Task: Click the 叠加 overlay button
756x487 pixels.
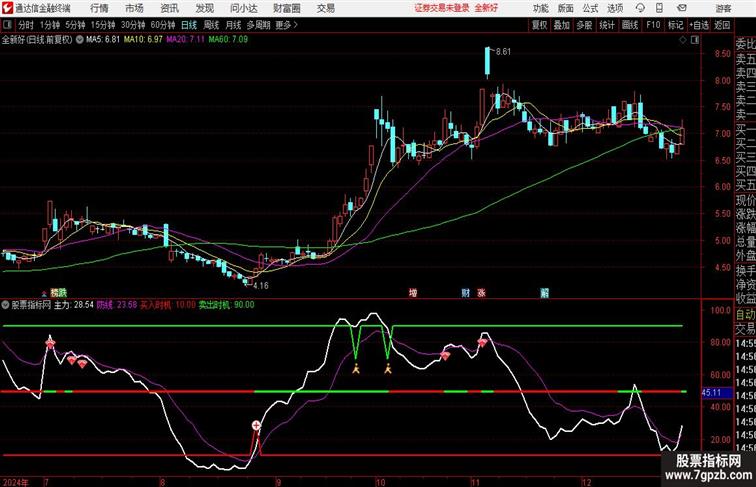Action: [x=562, y=25]
